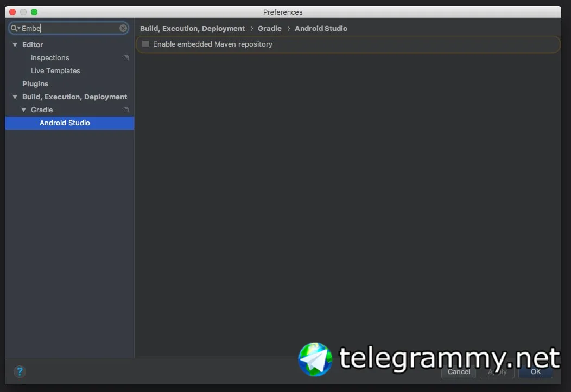Click 'Enable embedded Maven repository' label
571x392 pixels.
point(213,44)
